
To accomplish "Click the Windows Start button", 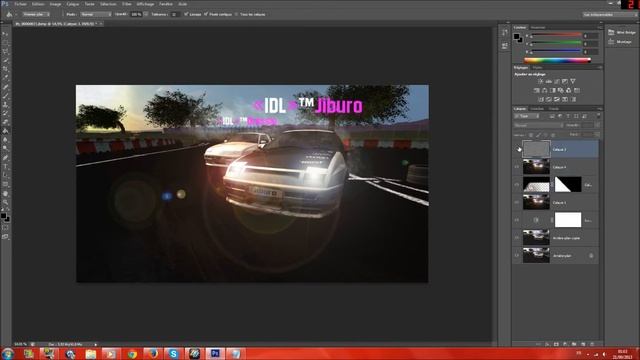I will click(x=8, y=353).
